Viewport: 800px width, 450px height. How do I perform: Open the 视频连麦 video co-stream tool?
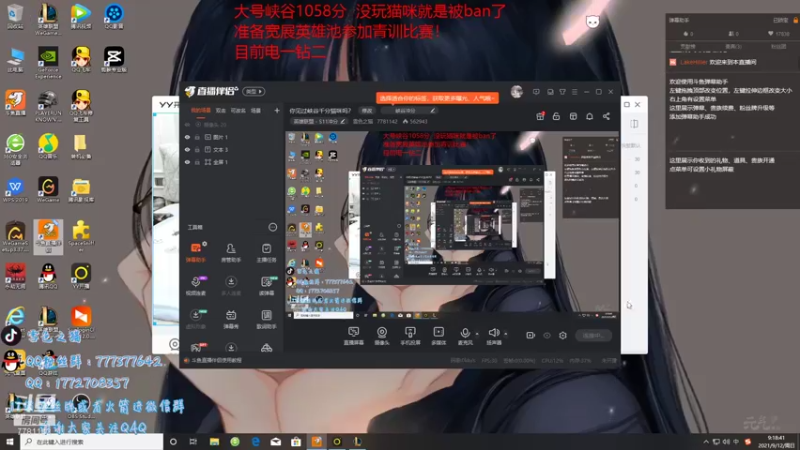195,286
